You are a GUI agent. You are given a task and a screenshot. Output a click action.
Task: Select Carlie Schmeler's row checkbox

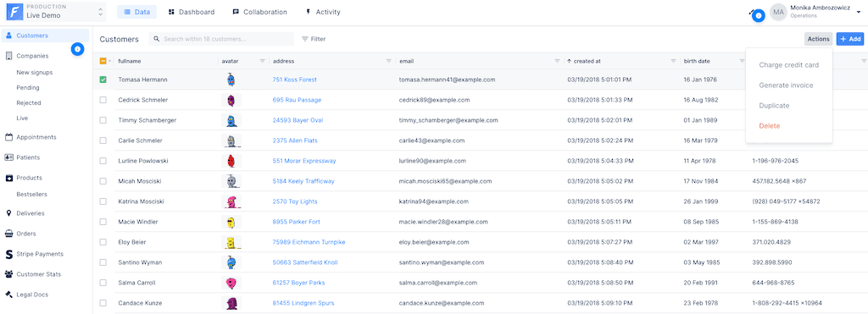[103, 140]
